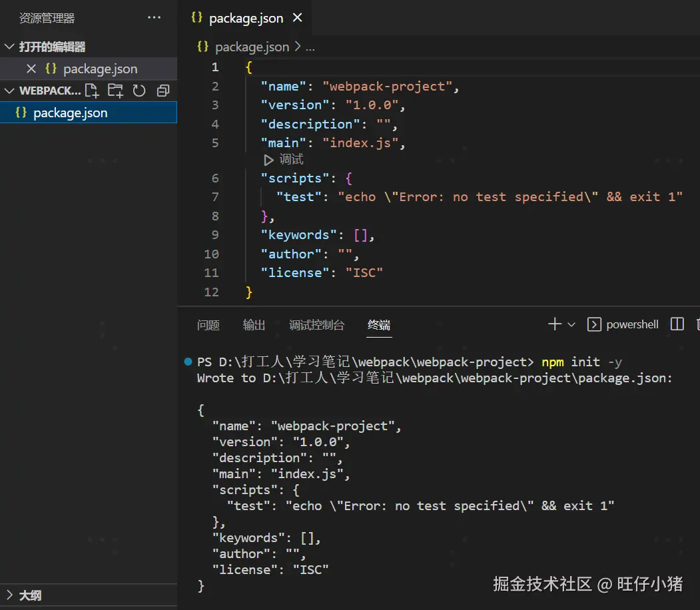Refresh the explorer file tree
Viewport: 700px width, 610px height.
pos(139,91)
